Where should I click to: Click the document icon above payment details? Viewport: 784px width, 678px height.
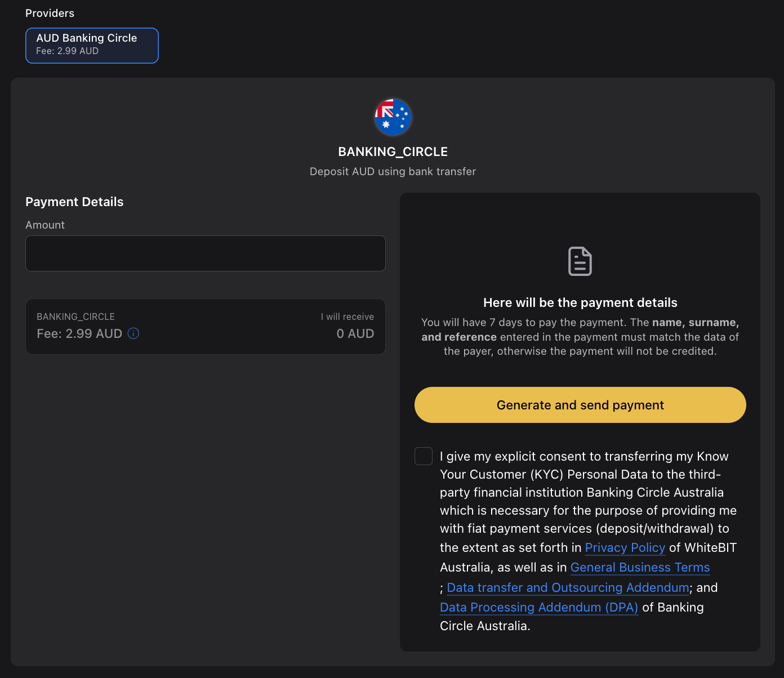pyautogui.click(x=580, y=261)
